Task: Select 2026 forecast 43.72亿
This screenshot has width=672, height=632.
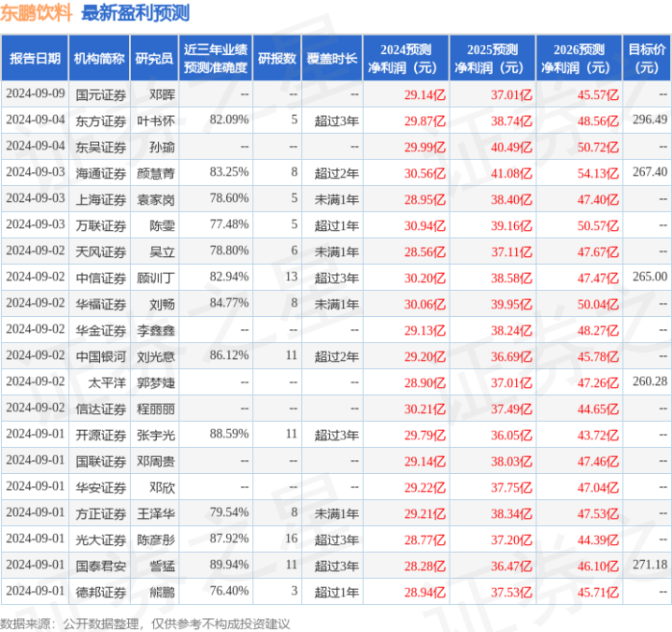Action: (x=598, y=435)
